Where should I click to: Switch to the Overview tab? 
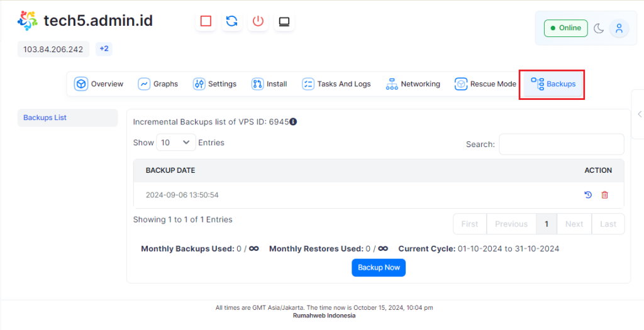(99, 84)
